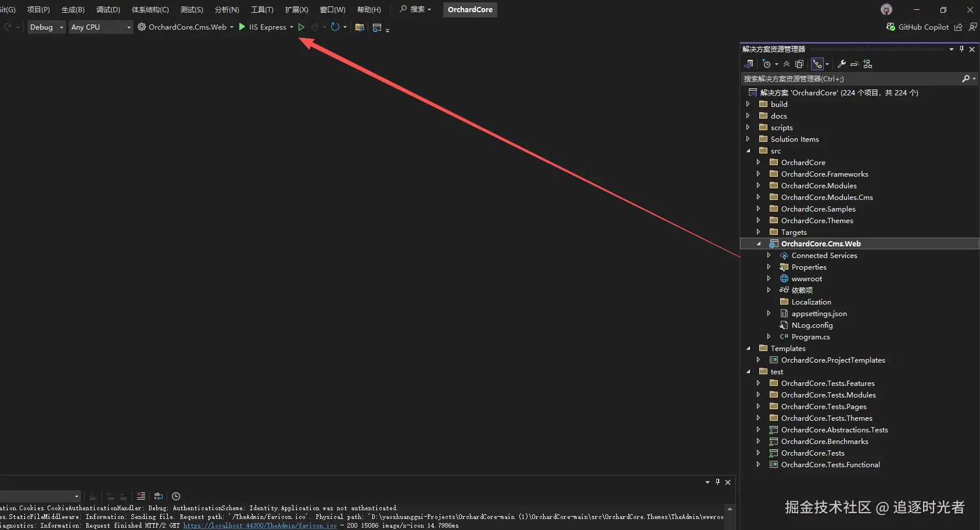Select the OrchardCore.Benchmarks project
The height and width of the screenshot is (530, 980).
(x=824, y=441)
